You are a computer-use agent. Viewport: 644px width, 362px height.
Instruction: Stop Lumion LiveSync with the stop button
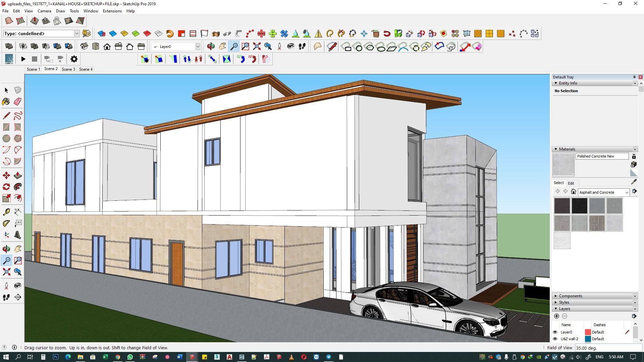coord(35,59)
